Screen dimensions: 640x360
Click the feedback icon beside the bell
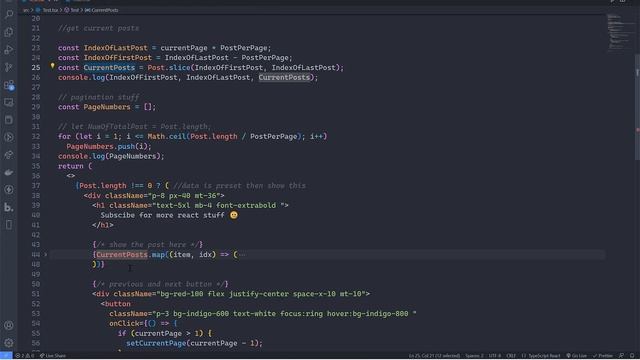621,356
